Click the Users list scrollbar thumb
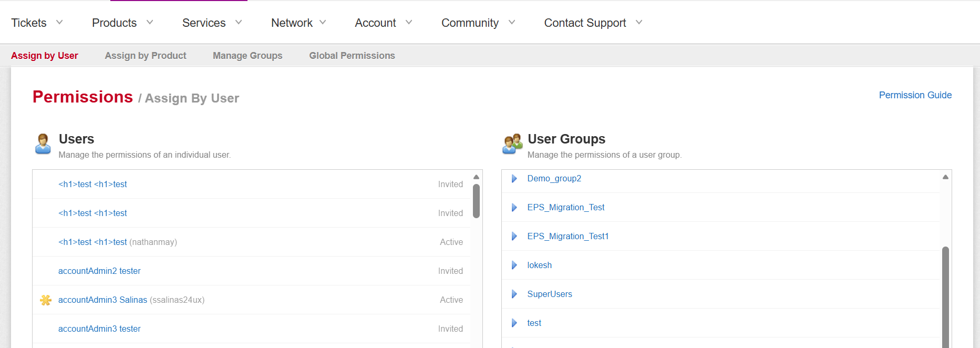The image size is (980, 348). 476,201
